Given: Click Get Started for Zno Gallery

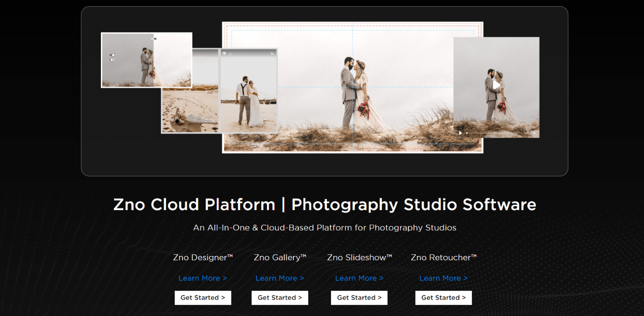Looking at the screenshot, I should coord(280,298).
